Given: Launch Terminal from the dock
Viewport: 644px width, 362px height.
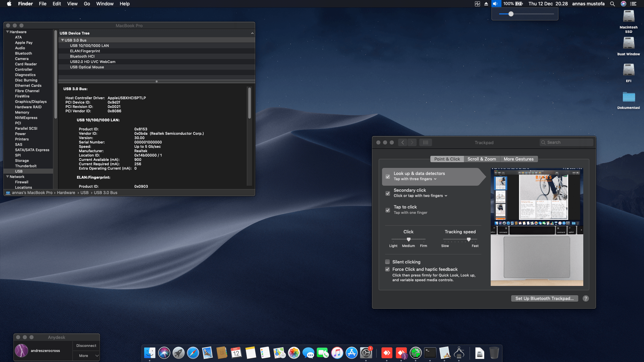Looking at the screenshot, I should point(430,353).
